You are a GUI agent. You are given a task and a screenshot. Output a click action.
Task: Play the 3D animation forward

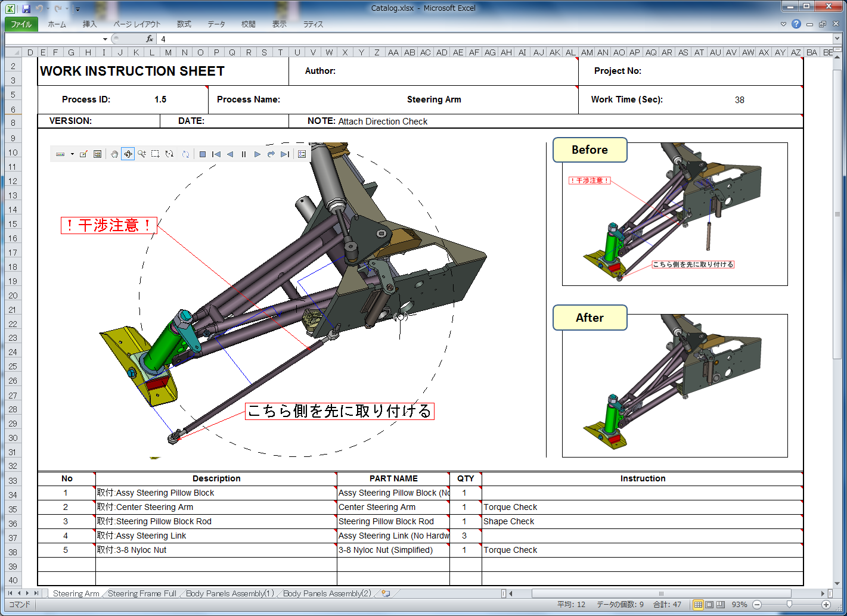[257, 154]
